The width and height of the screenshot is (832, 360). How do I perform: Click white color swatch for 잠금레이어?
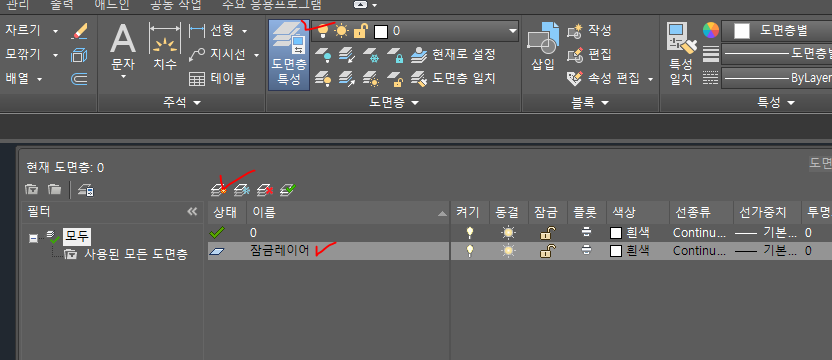[616, 251]
